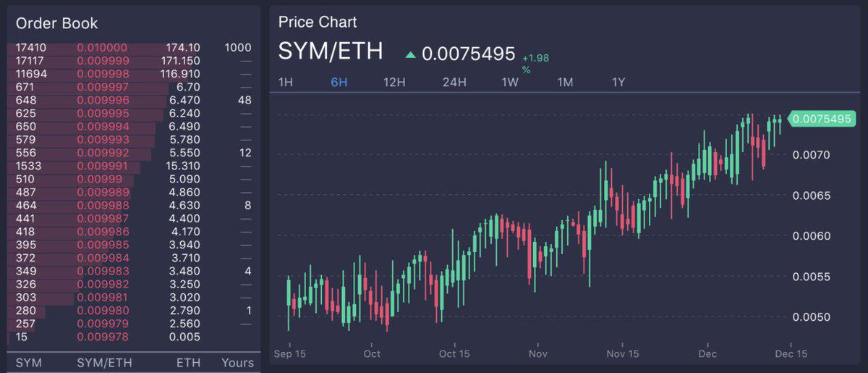
Task: Select order price 0.009980
Action: click(102, 310)
